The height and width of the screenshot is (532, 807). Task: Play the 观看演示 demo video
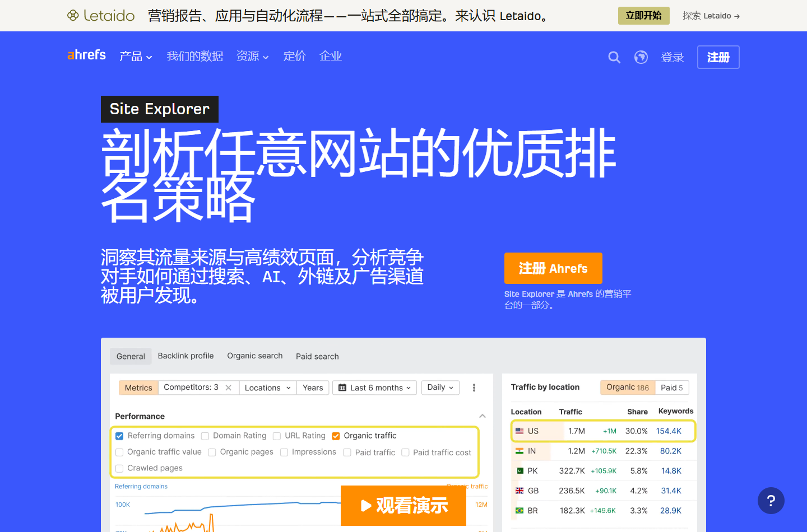tap(403, 506)
